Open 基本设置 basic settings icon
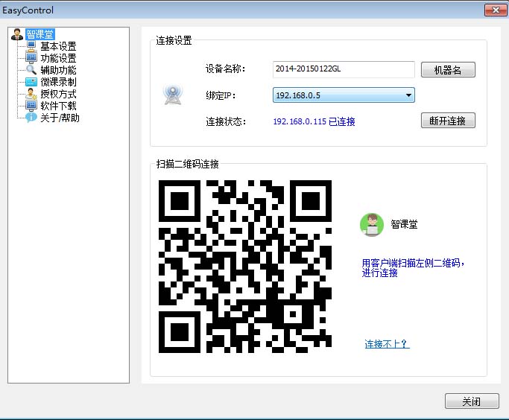Viewport: 509px width, 420px height. click(x=31, y=46)
